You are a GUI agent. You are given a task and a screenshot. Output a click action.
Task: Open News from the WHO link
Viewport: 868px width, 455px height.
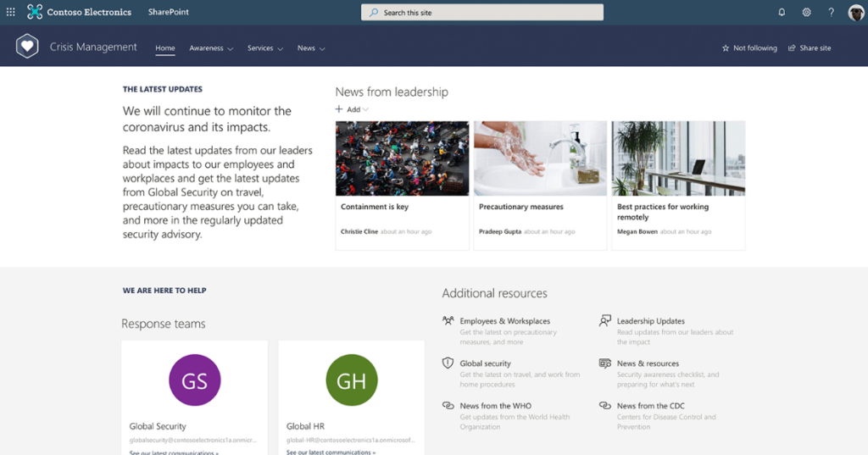(x=495, y=406)
